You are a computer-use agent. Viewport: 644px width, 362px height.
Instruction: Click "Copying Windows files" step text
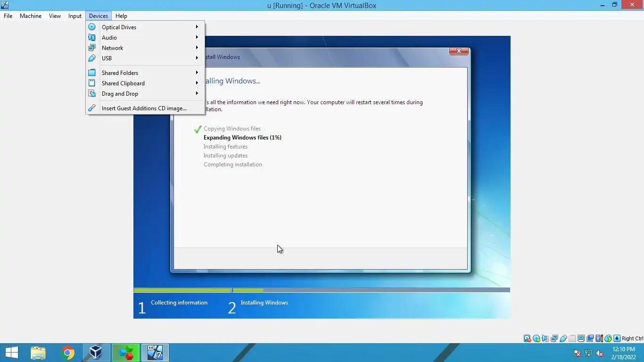click(x=232, y=129)
